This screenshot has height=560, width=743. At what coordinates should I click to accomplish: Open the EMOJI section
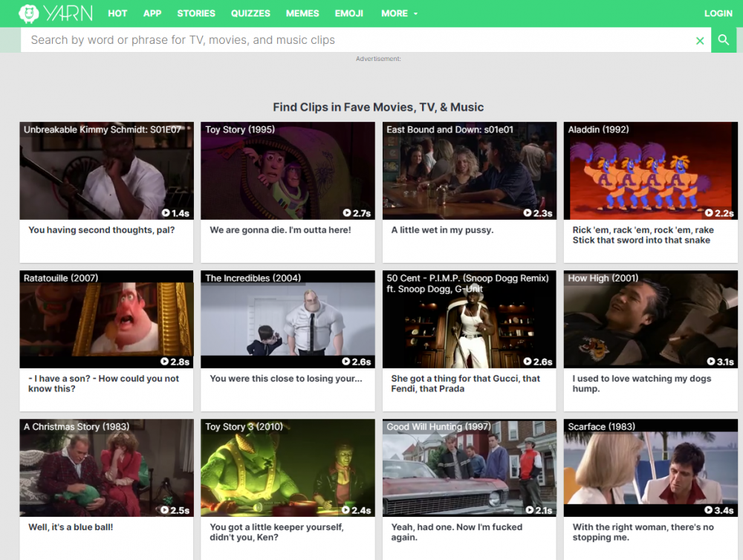349,13
